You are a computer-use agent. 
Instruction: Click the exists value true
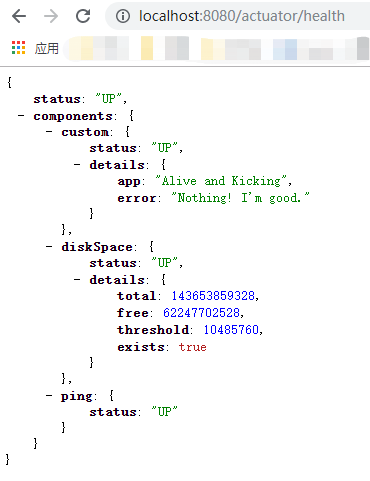(193, 347)
